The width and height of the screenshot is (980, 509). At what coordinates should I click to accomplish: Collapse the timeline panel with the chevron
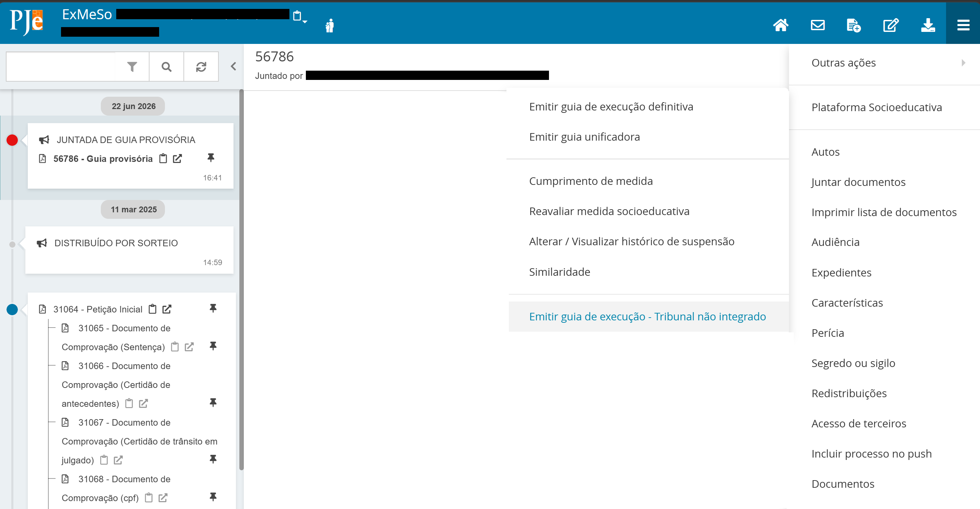(x=233, y=67)
